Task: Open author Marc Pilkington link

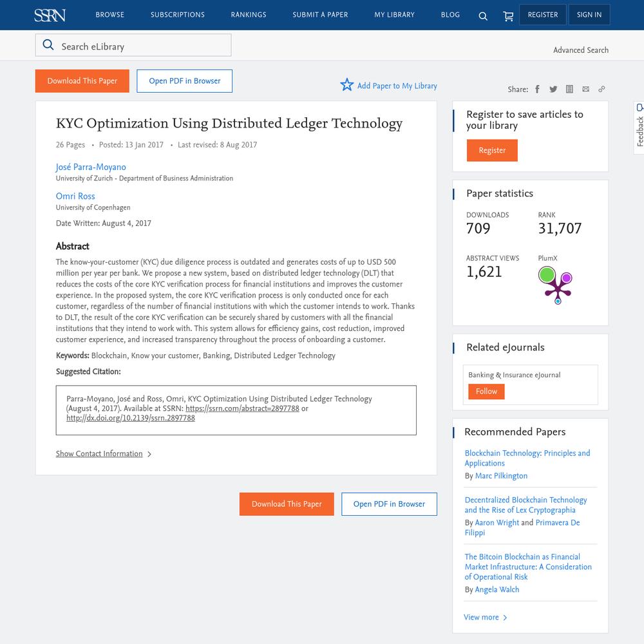Action: [501, 476]
